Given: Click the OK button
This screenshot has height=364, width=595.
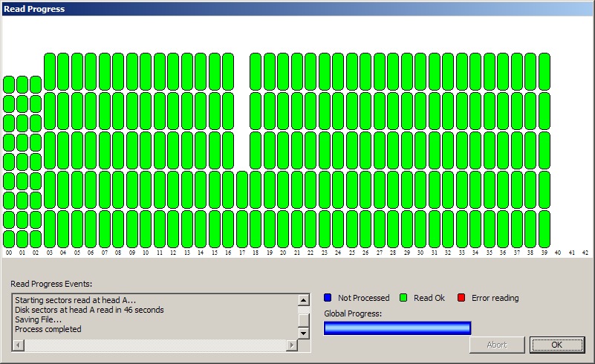Looking at the screenshot, I should click(557, 345).
